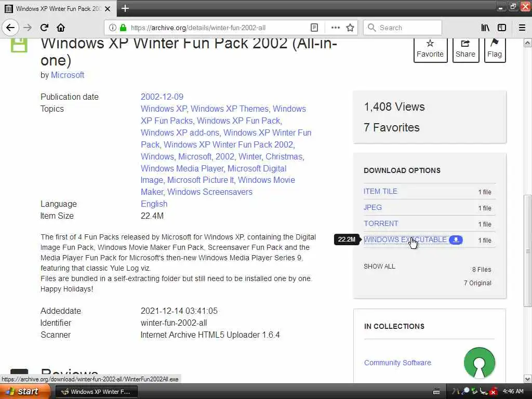Open the Firefox hamburger menu

point(522,28)
